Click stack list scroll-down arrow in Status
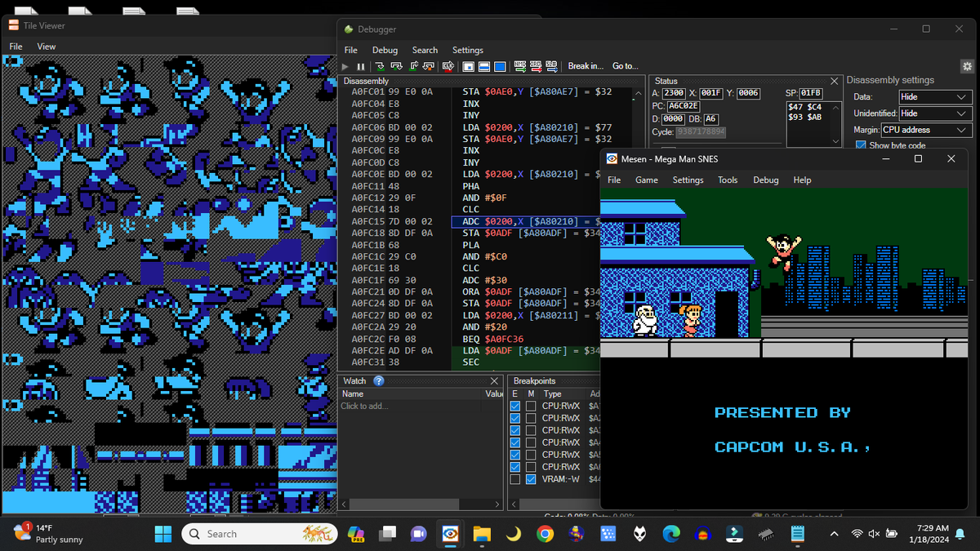This screenshot has height=551, width=980. (x=835, y=141)
